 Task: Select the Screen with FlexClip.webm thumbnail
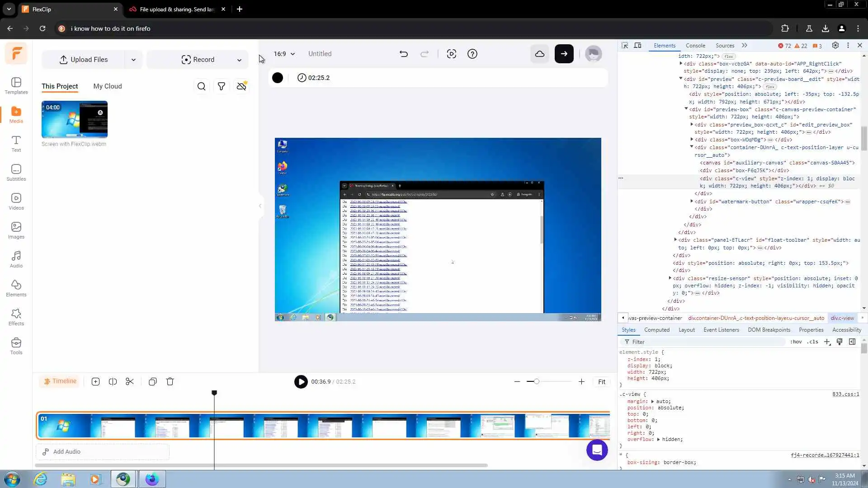[x=75, y=119]
